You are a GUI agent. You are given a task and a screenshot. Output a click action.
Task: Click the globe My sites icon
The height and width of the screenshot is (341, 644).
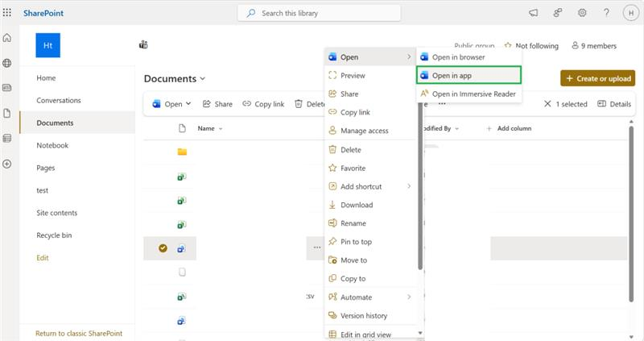point(7,63)
